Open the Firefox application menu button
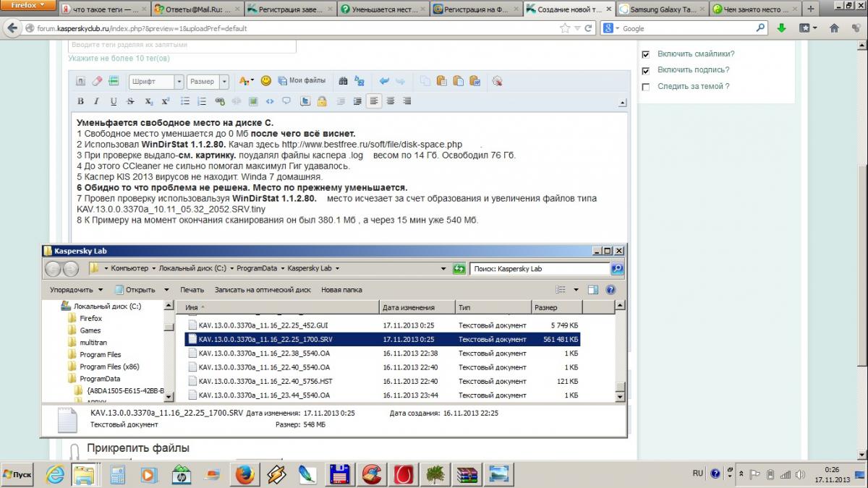Screen dimensions: 868x488 click(x=27, y=5)
